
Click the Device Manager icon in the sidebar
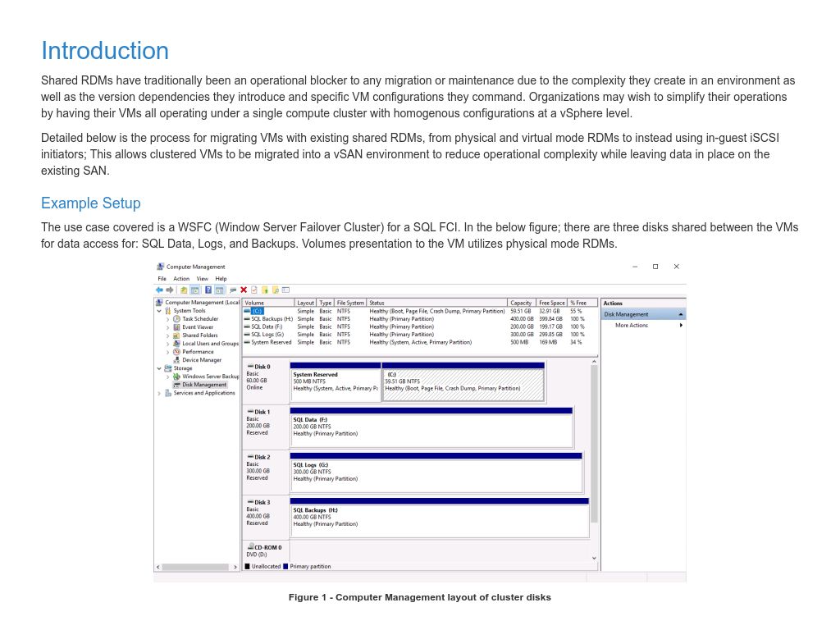[x=196, y=360]
